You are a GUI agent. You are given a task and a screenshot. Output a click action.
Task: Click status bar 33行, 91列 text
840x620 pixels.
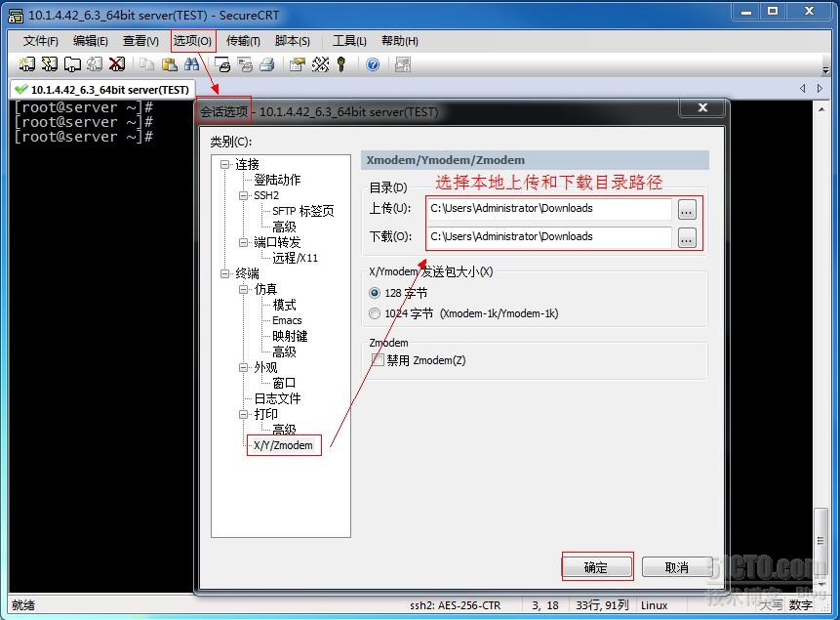tap(602, 605)
